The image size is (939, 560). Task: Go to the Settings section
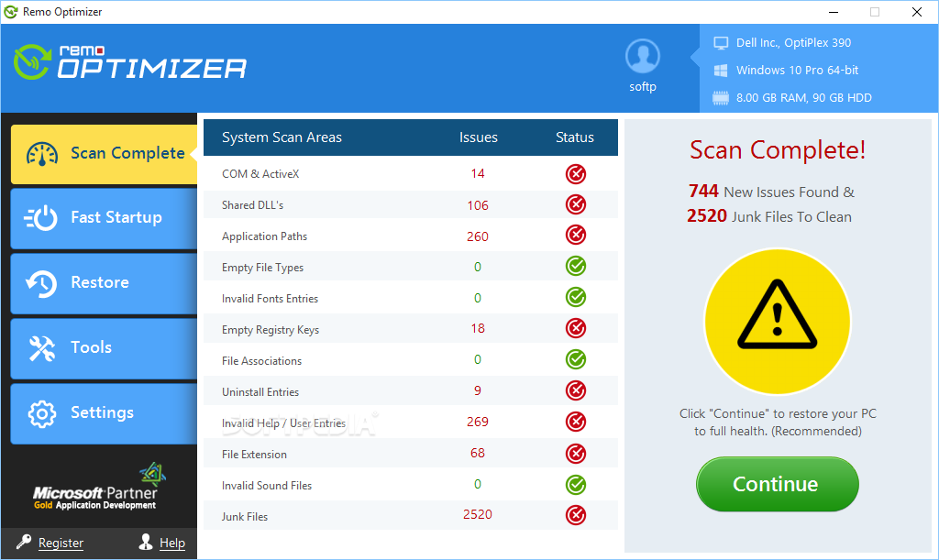tap(104, 414)
